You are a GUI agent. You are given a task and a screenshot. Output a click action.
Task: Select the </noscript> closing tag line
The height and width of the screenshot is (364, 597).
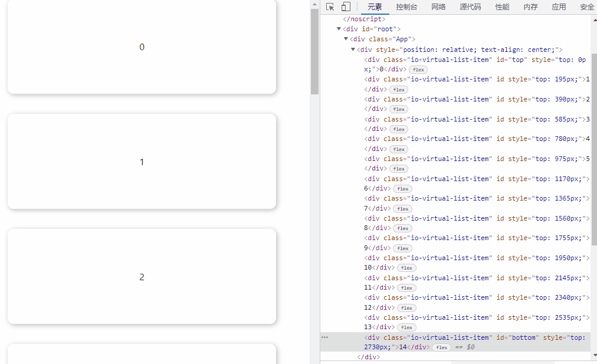click(x=364, y=19)
